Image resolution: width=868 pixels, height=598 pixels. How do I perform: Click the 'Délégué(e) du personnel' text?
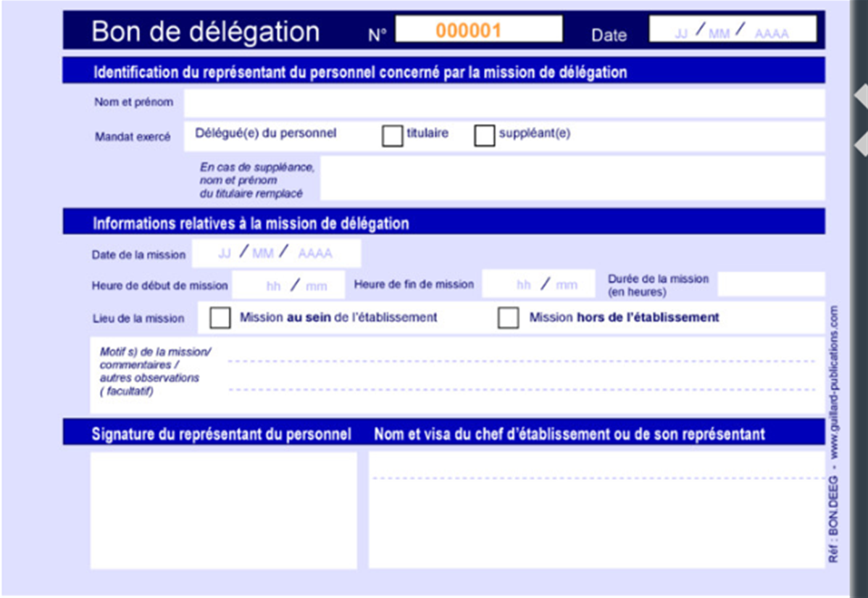point(266,133)
